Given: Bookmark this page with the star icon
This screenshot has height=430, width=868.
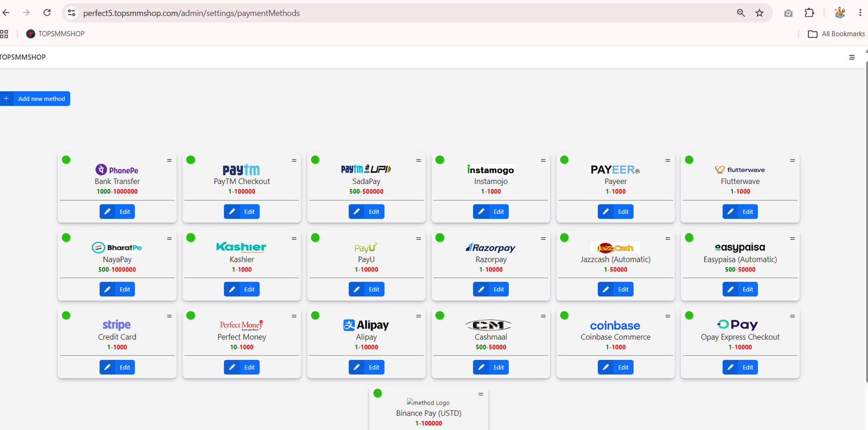Looking at the screenshot, I should pyautogui.click(x=759, y=12).
